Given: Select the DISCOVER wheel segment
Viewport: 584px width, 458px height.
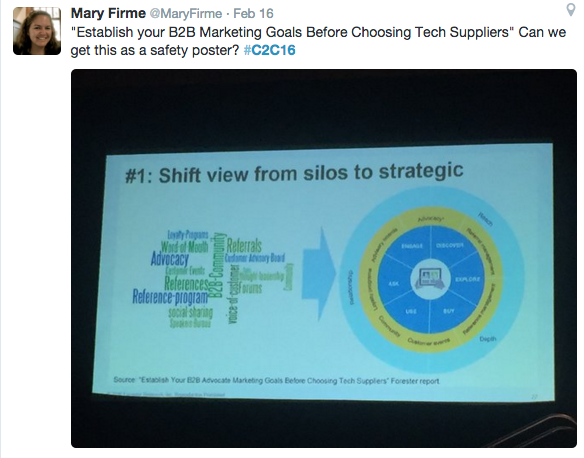Looking at the screenshot, I should [x=450, y=245].
